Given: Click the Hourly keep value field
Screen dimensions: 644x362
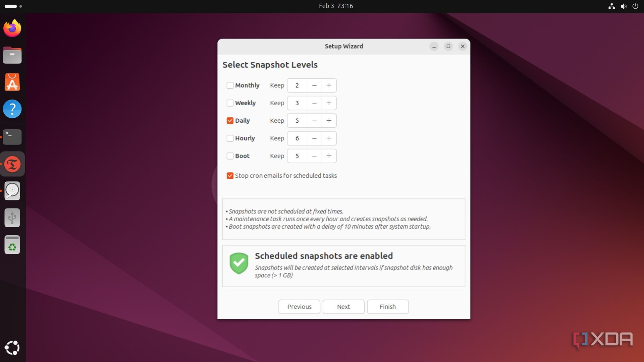Looking at the screenshot, I should pos(297,138).
